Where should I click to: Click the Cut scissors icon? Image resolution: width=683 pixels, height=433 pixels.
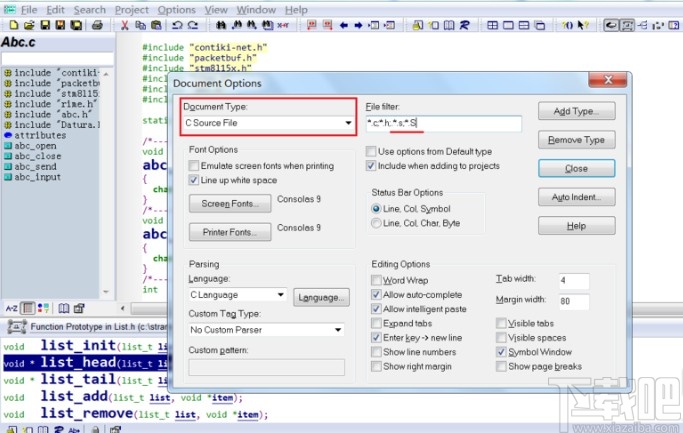[x=125, y=25]
